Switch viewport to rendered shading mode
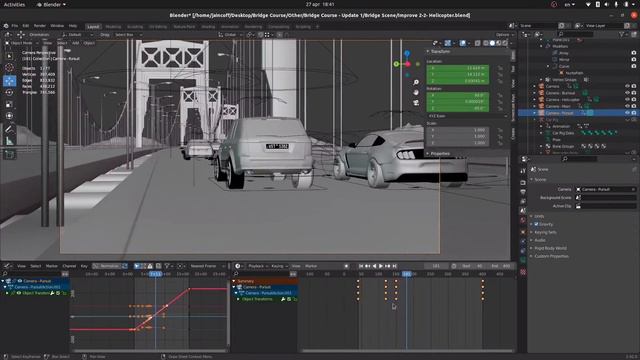The height and width of the screenshot is (360, 640). pyautogui.click(x=505, y=43)
